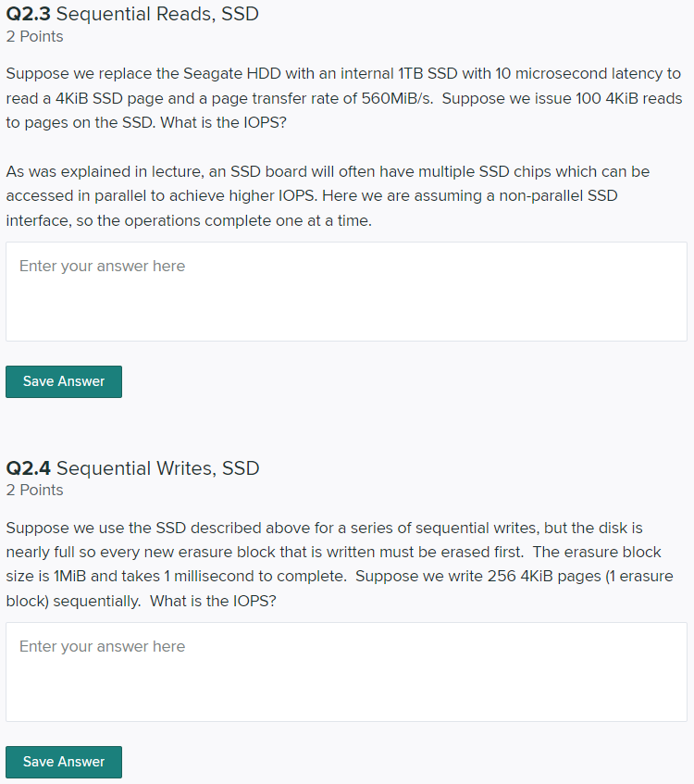Screen dimensions: 694x784
Task: Click the 2 Points label under Q2.4
Action: click(34, 490)
